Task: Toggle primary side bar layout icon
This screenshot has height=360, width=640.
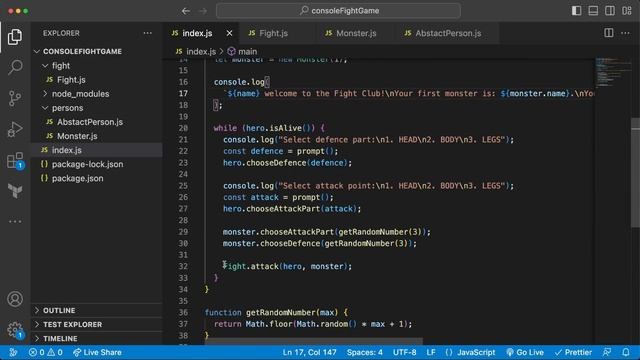Action: (x=576, y=11)
